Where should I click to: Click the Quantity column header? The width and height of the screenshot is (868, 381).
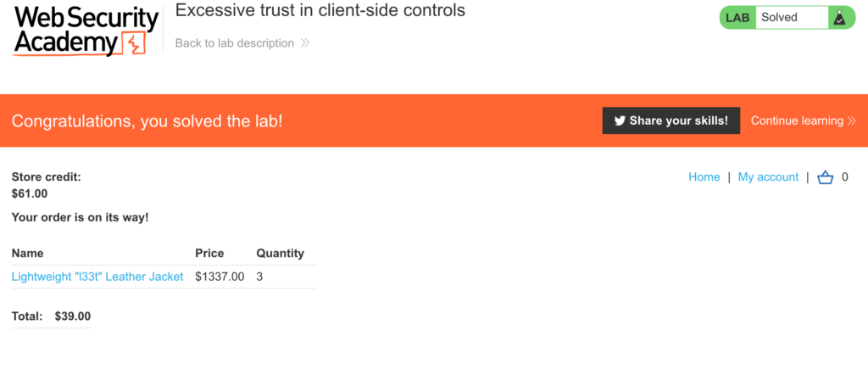click(x=280, y=254)
